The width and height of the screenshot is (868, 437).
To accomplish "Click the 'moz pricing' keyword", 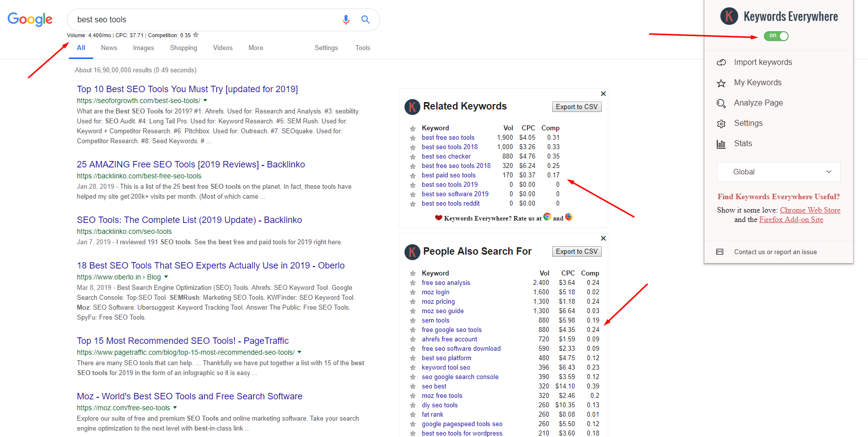I will click(438, 302).
